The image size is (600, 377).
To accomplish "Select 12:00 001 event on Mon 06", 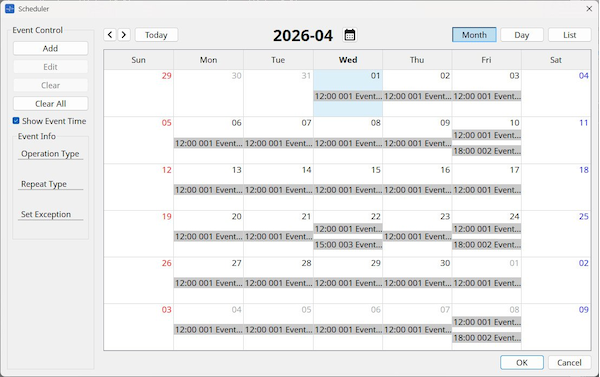I will [x=209, y=143].
